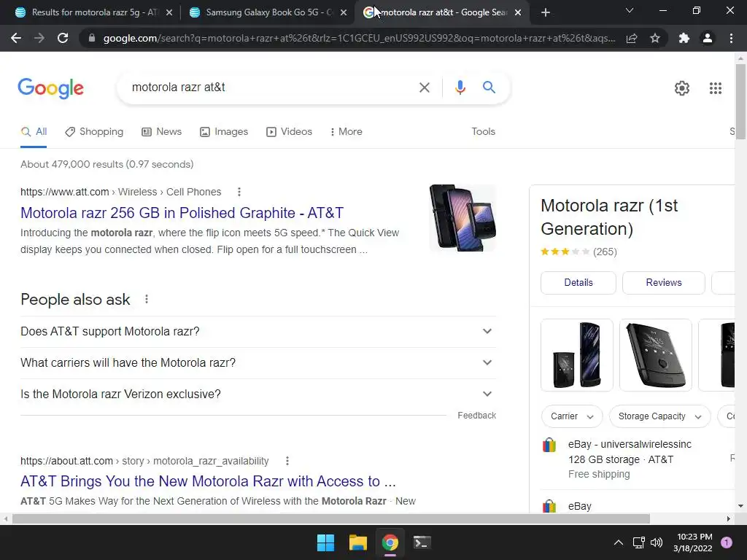Screen dimensions: 747x560
Task: Clear the search query with the X icon
Action: click(x=424, y=87)
